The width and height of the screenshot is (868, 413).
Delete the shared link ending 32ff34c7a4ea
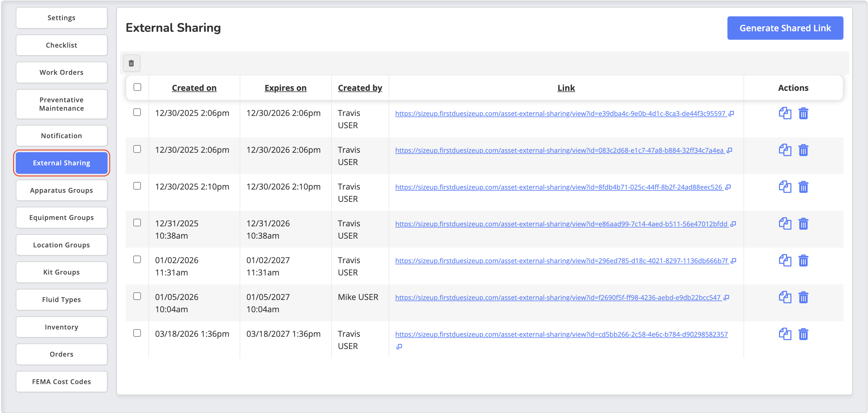(x=803, y=150)
